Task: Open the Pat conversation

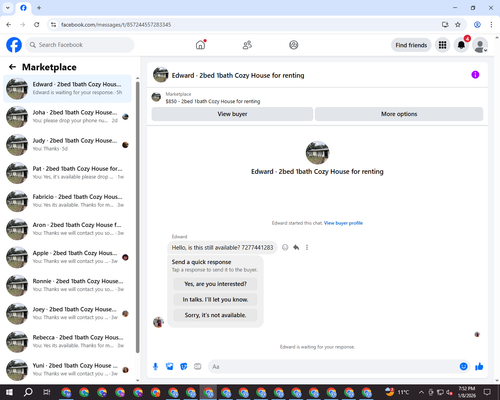Action: coord(67,173)
